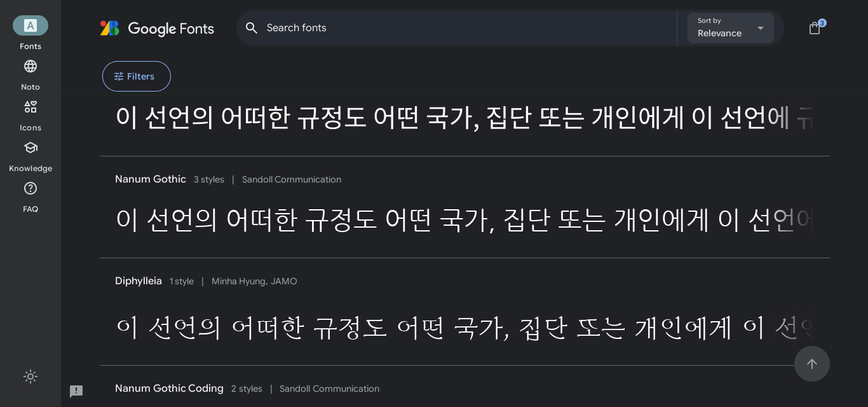868x407 pixels.
Task: Open the FAQ help icon
Action: [31, 188]
